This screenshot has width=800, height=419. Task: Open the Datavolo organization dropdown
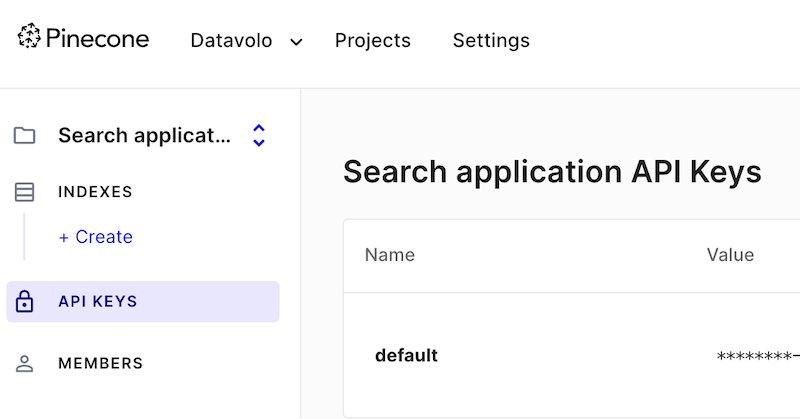pyautogui.click(x=246, y=40)
